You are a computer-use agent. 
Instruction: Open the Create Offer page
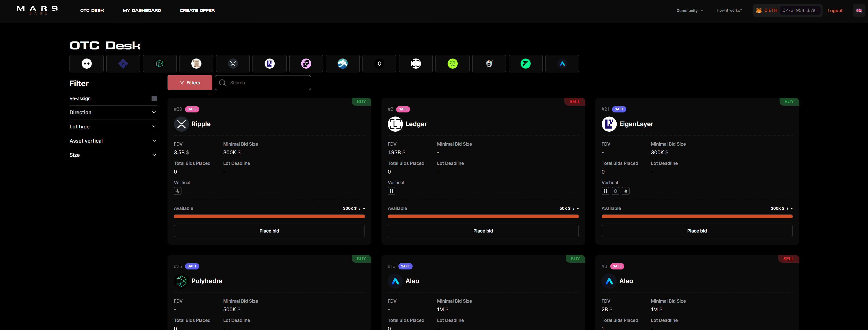coord(197,10)
